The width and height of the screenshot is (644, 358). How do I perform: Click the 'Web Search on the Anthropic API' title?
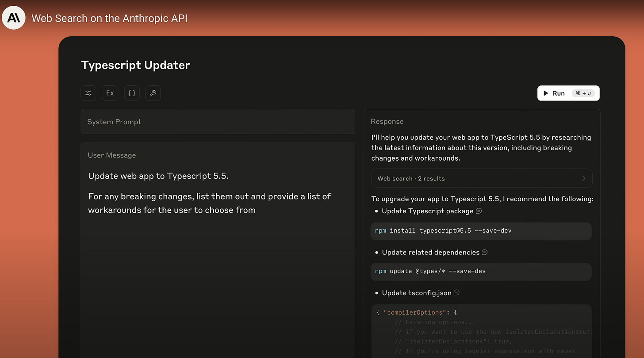(110, 19)
